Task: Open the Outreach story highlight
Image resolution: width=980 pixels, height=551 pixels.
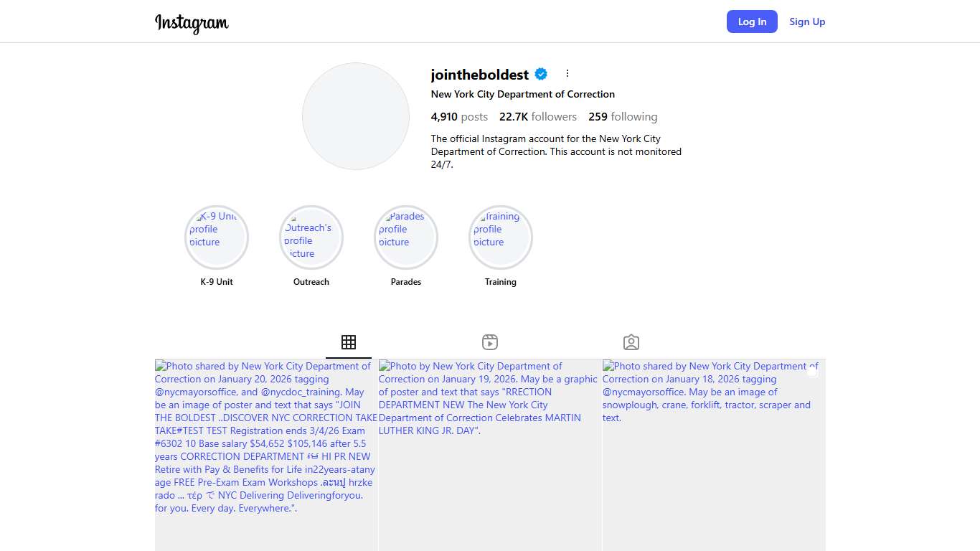Action: pyautogui.click(x=311, y=237)
